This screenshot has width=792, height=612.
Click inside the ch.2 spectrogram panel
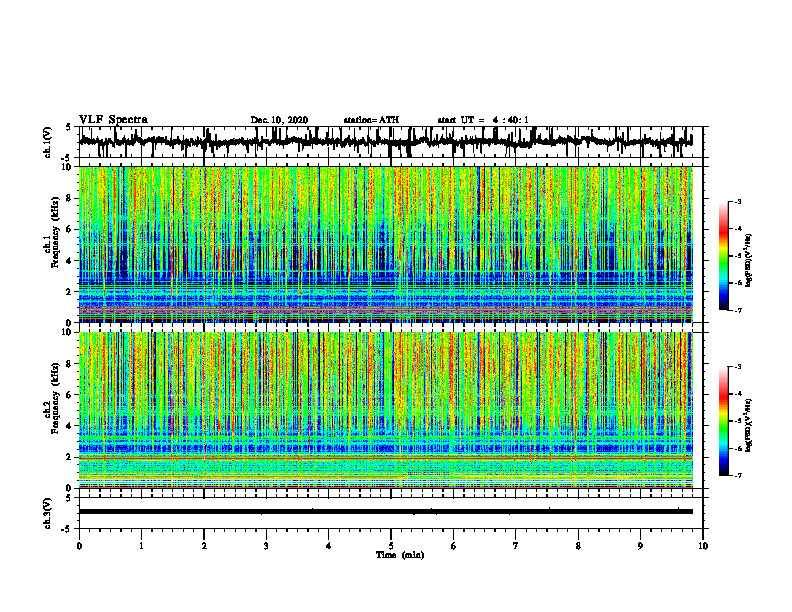pyautogui.click(x=386, y=410)
